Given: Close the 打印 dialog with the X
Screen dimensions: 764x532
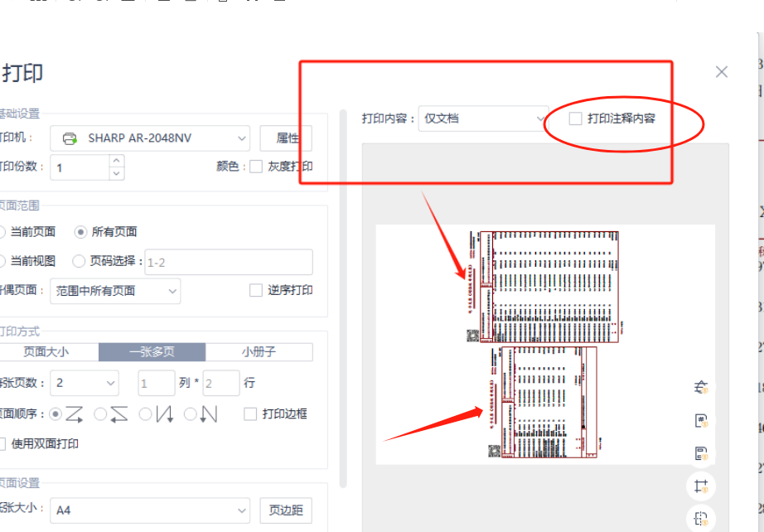Looking at the screenshot, I should (x=722, y=72).
